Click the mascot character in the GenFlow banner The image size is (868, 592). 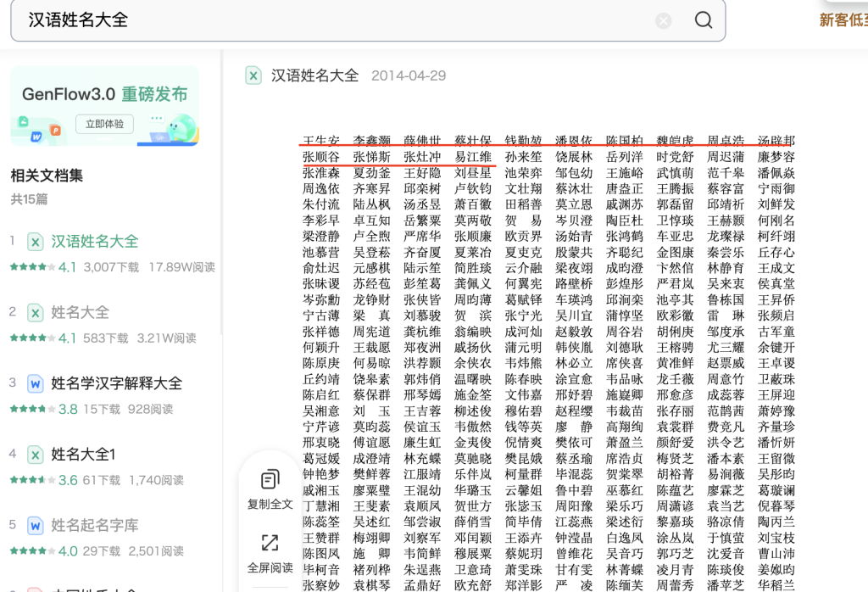[180, 127]
